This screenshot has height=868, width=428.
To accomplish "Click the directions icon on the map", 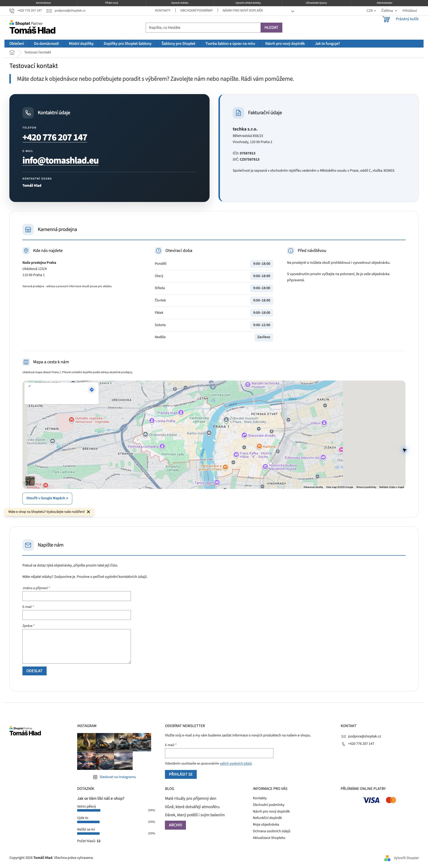I will coord(91,389).
